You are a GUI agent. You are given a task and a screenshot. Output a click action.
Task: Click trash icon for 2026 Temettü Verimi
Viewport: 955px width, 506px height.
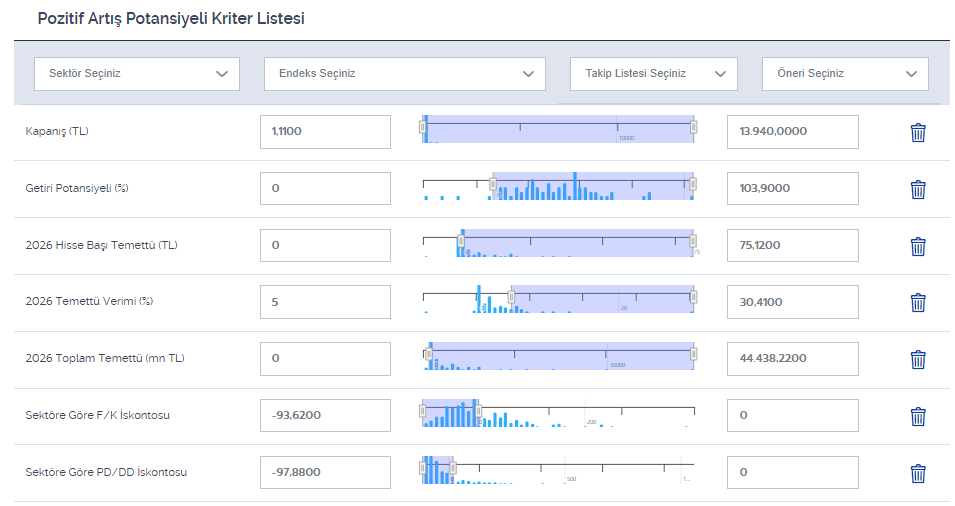(x=917, y=303)
